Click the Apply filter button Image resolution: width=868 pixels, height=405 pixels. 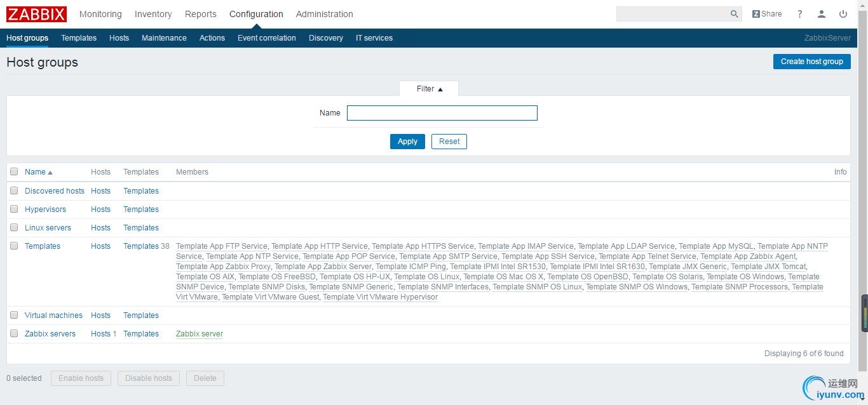407,142
